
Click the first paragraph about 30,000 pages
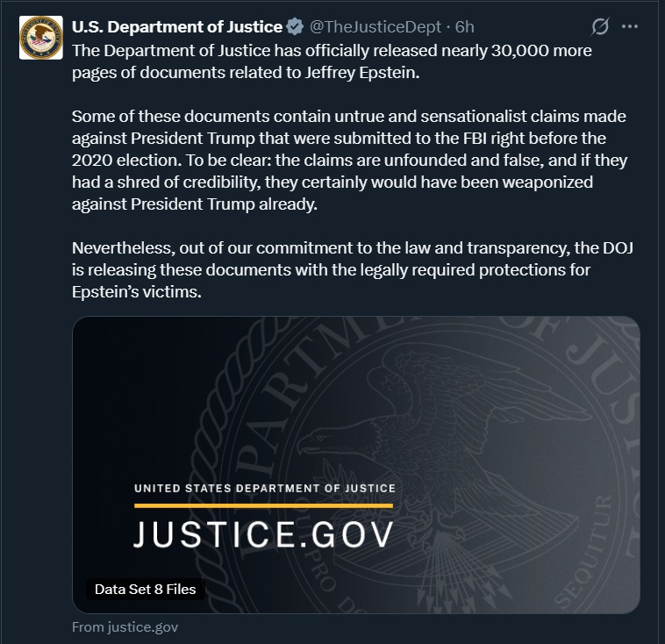332,61
